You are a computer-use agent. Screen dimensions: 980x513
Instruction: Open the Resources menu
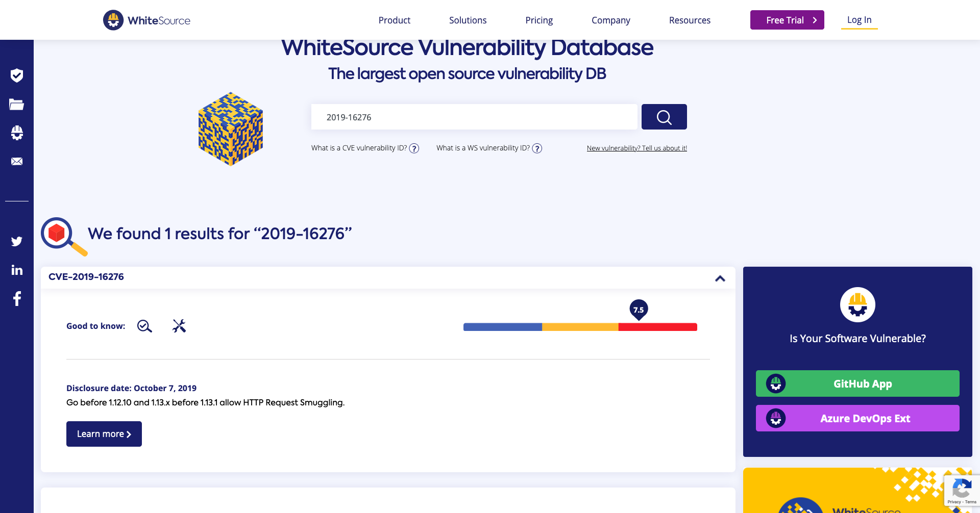pyautogui.click(x=689, y=20)
